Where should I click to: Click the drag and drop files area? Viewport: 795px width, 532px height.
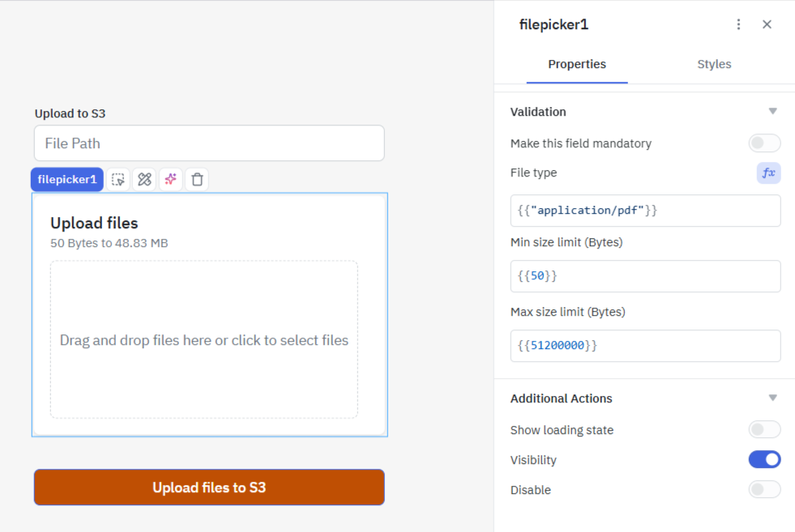(204, 340)
